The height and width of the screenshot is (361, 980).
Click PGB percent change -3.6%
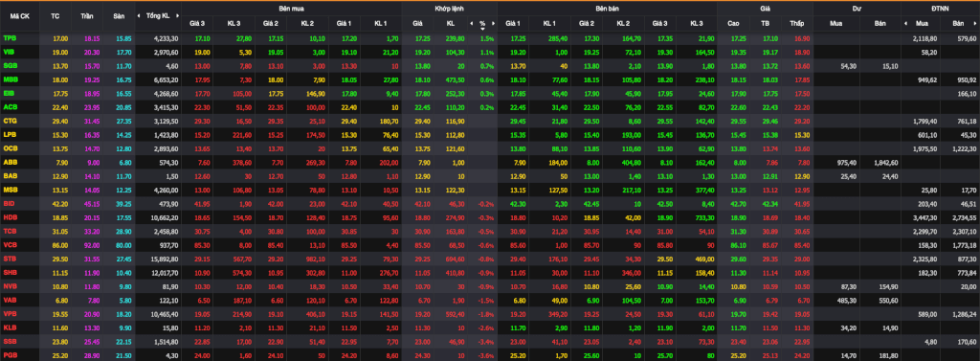(x=486, y=354)
